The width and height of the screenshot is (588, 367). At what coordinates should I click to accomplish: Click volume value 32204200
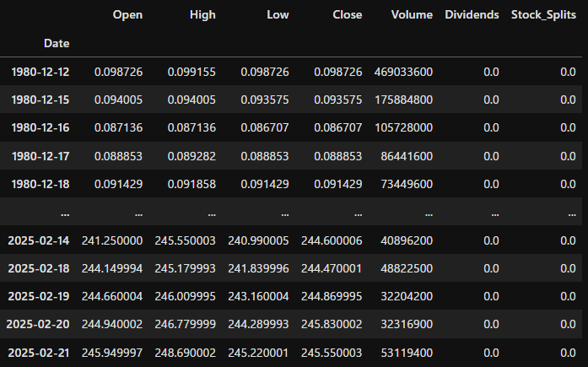tap(407, 296)
